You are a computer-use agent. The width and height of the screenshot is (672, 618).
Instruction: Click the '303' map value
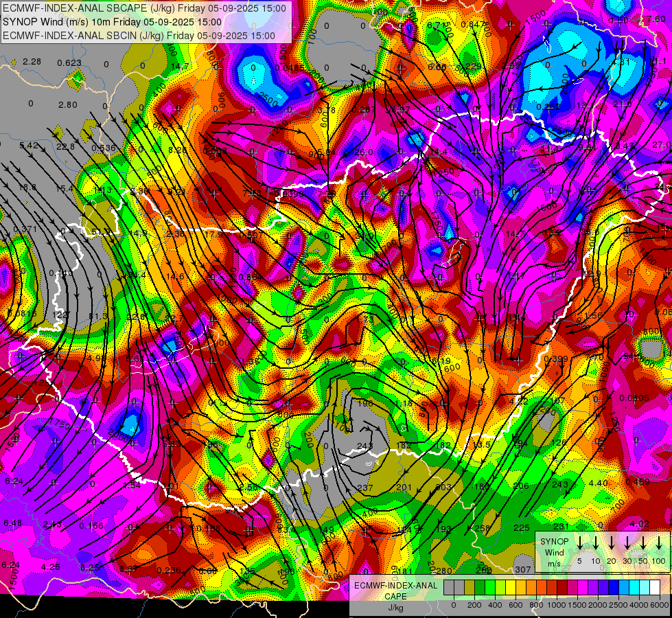pyautogui.click(x=443, y=488)
